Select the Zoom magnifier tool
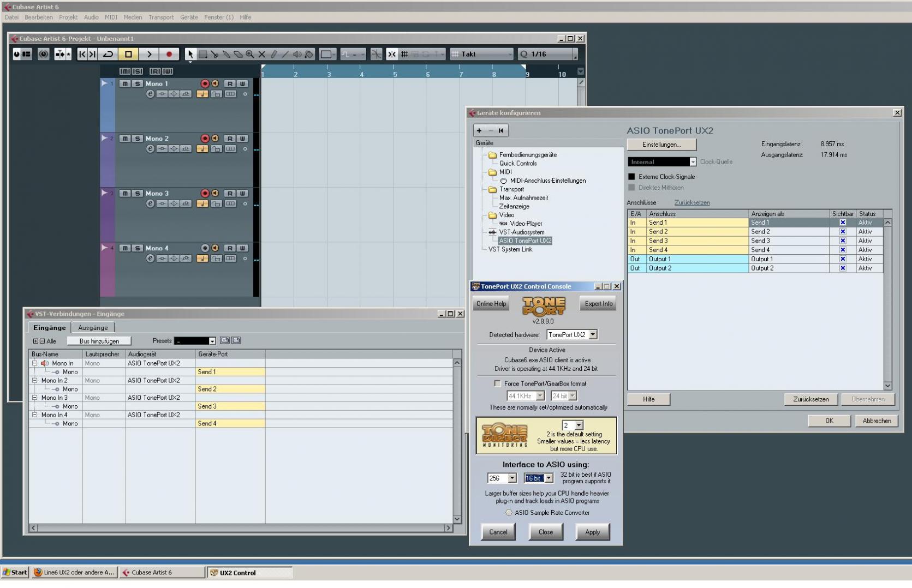The height and width of the screenshot is (588, 912). coord(250,54)
